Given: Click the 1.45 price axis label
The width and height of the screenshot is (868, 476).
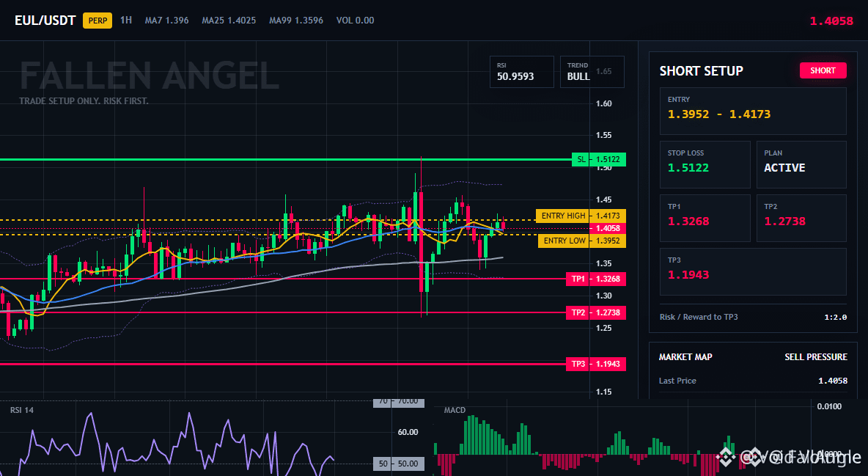Looking at the screenshot, I should [603, 199].
